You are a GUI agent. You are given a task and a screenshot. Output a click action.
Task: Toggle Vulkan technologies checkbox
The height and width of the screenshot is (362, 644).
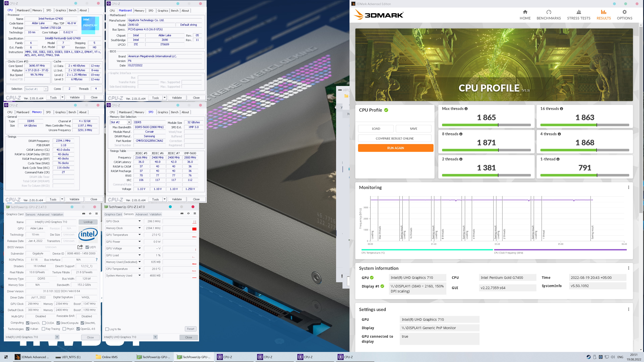pos(28,329)
